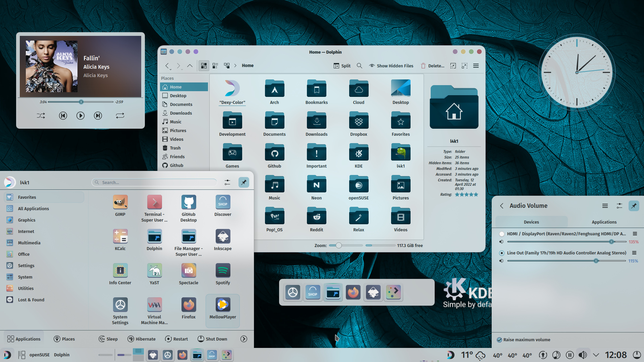Open launcher configure sliders icon
Image resolution: width=644 pixels, height=362 pixels.
[227, 182]
